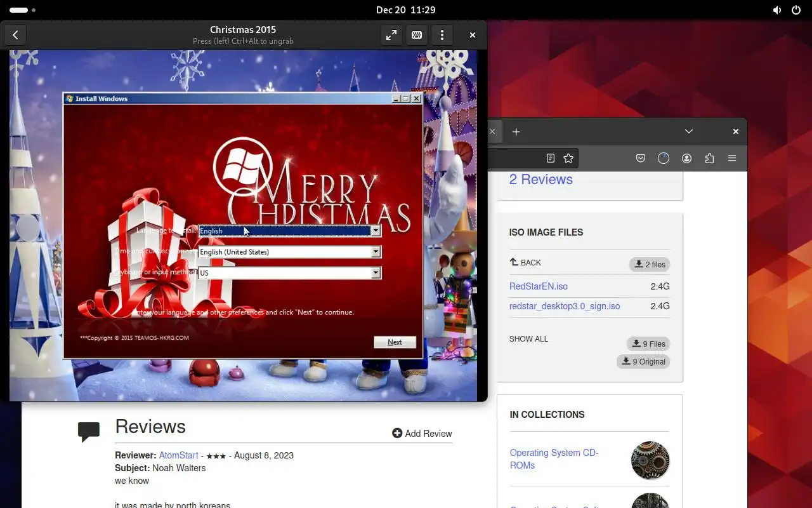Download '2 files' button
Viewport: 812px width, 508px height.
click(650, 264)
